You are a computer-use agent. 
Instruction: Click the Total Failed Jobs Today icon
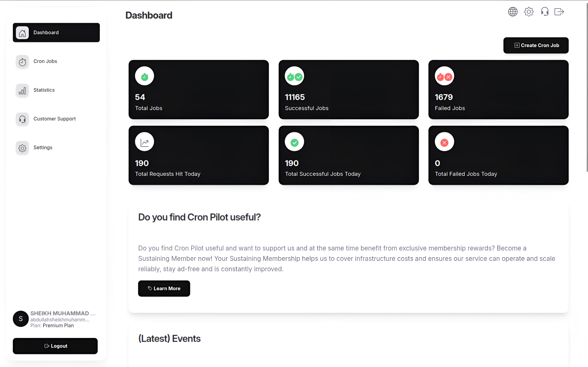(444, 142)
